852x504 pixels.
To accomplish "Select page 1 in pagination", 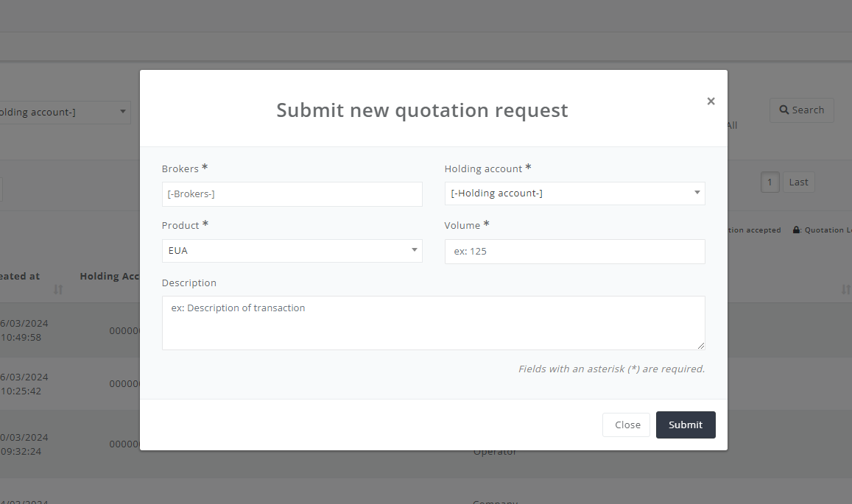I will [x=770, y=182].
